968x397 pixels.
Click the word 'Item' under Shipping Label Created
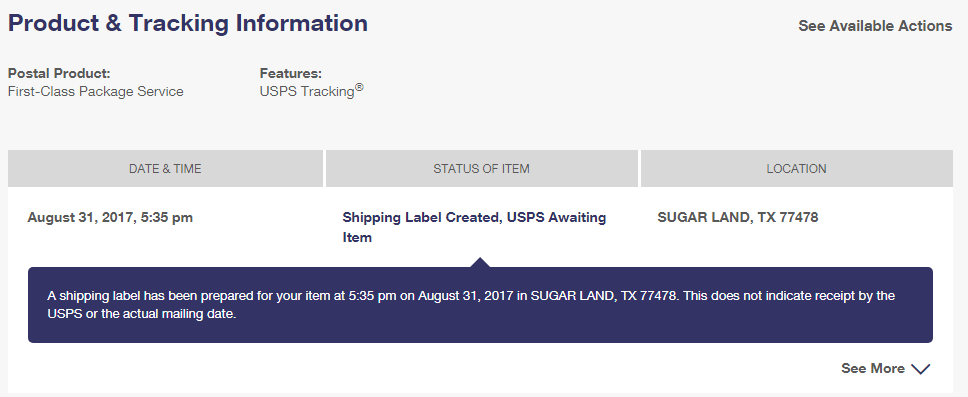[357, 237]
